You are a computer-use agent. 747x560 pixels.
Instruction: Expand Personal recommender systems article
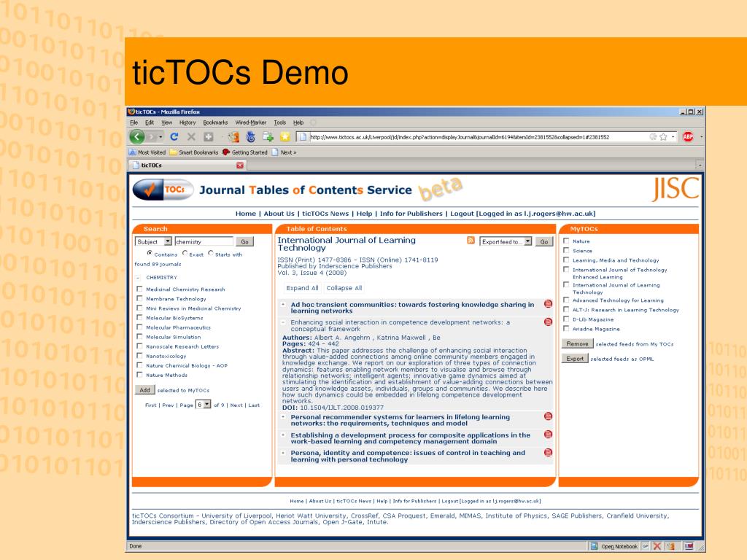[283, 416]
